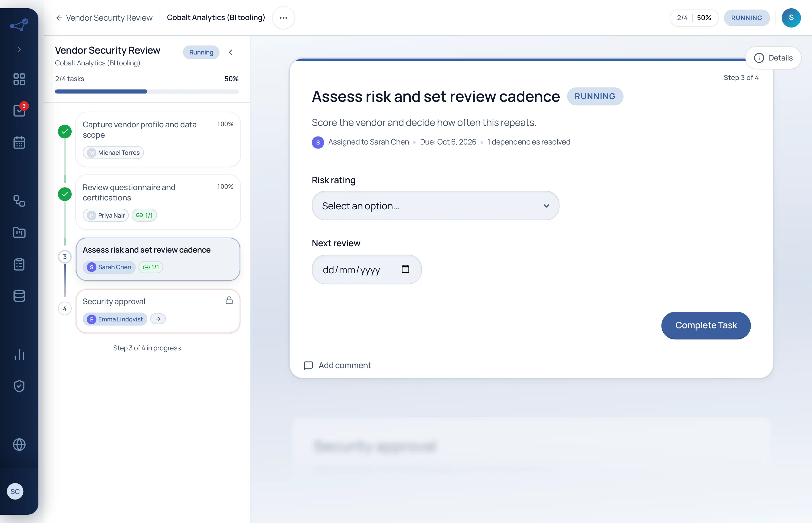The height and width of the screenshot is (523, 812).
Task: Open the folder chart icon in sidebar
Action: click(x=19, y=232)
